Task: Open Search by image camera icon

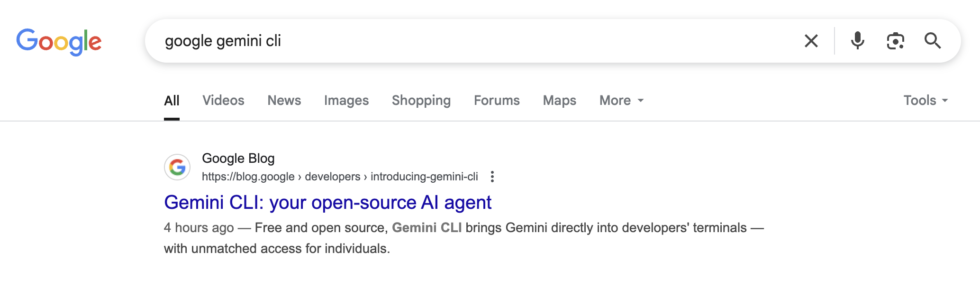Action: click(x=895, y=41)
